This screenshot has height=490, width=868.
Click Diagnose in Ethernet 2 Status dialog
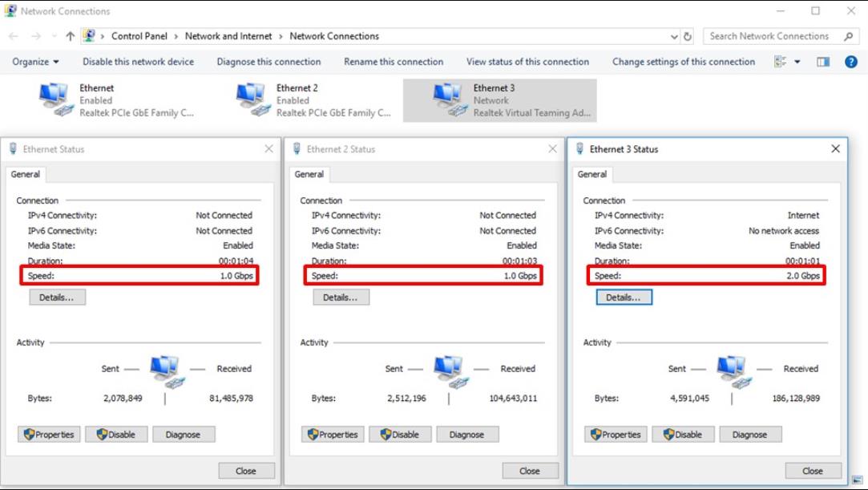pos(467,435)
